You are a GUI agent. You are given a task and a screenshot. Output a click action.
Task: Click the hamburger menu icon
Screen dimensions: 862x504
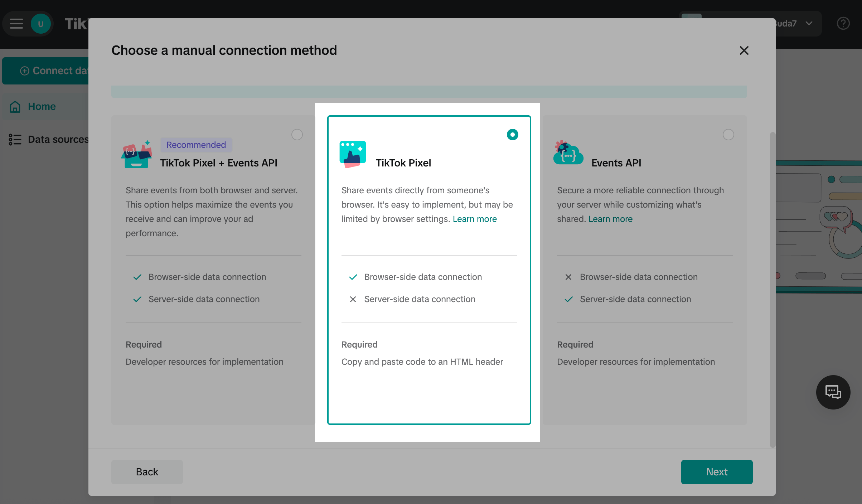16,24
